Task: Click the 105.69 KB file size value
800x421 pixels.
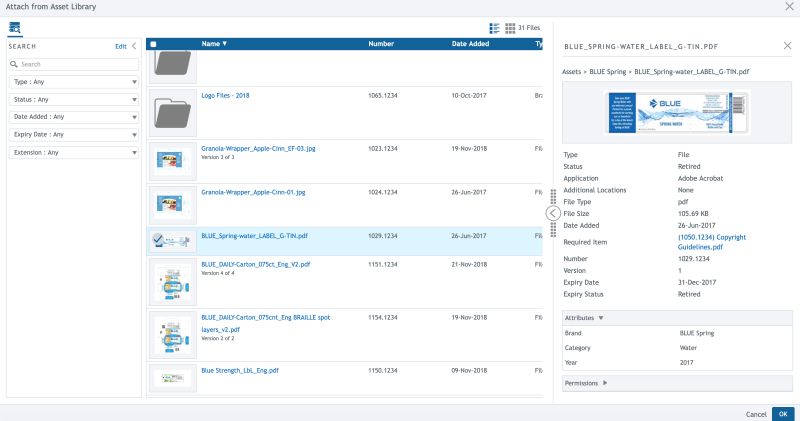Action: [693, 214]
